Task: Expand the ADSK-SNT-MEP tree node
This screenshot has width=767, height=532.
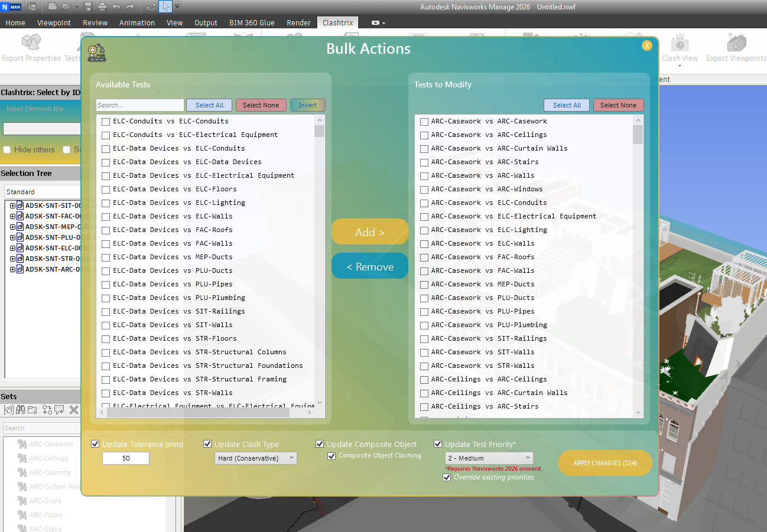Action: tap(12, 227)
